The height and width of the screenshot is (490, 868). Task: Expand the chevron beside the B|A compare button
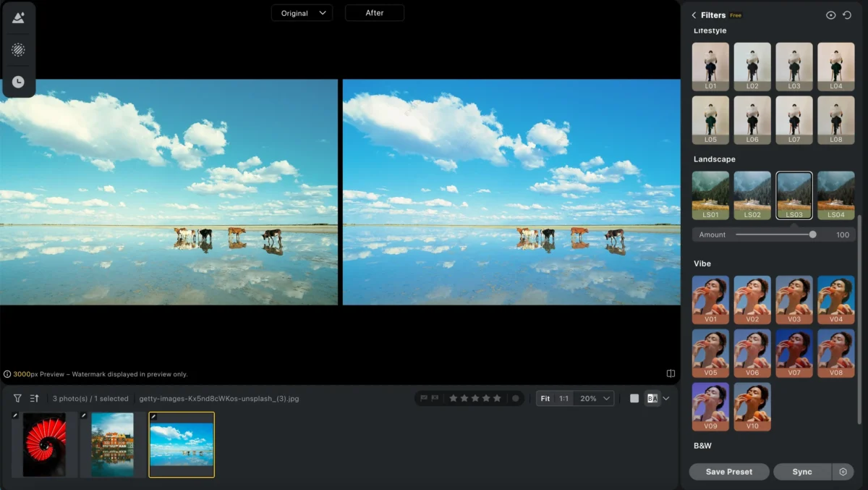666,398
